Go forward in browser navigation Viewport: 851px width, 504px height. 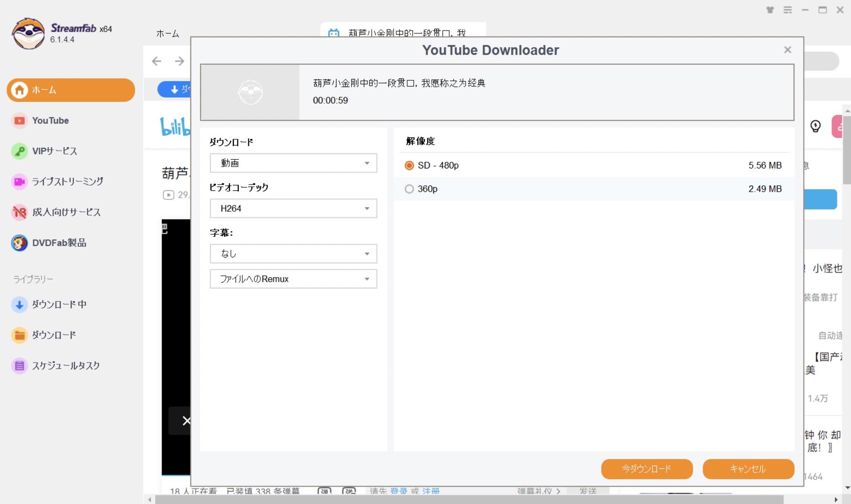click(179, 61)
